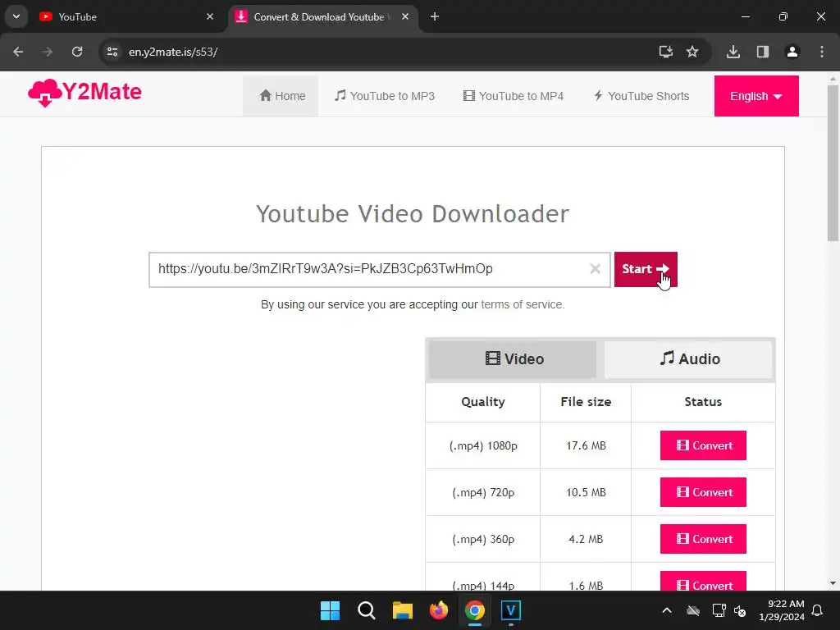Click the page vertical scrollbar thumb
The width and height of the screenshot is (840, 630).
click(x=833, y=163)
